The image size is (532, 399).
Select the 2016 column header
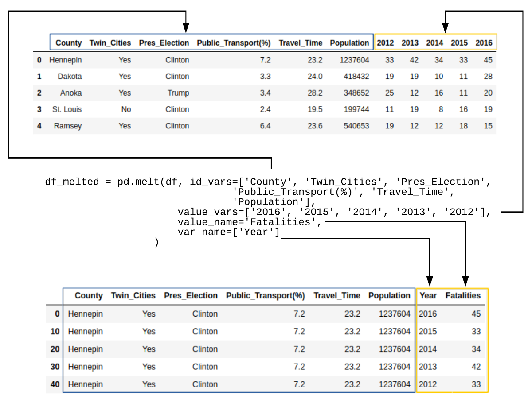484,43
